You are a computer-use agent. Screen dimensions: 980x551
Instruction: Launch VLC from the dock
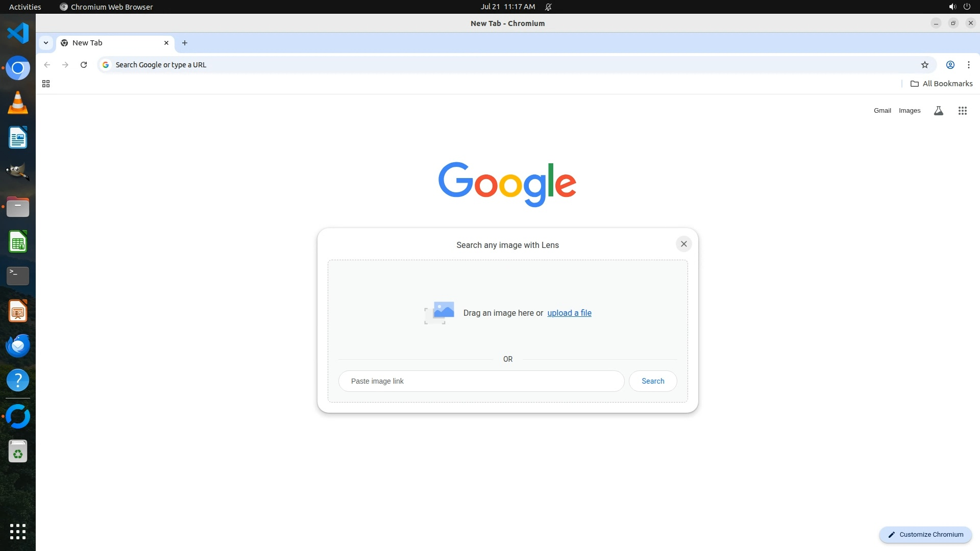click(18, 103)
